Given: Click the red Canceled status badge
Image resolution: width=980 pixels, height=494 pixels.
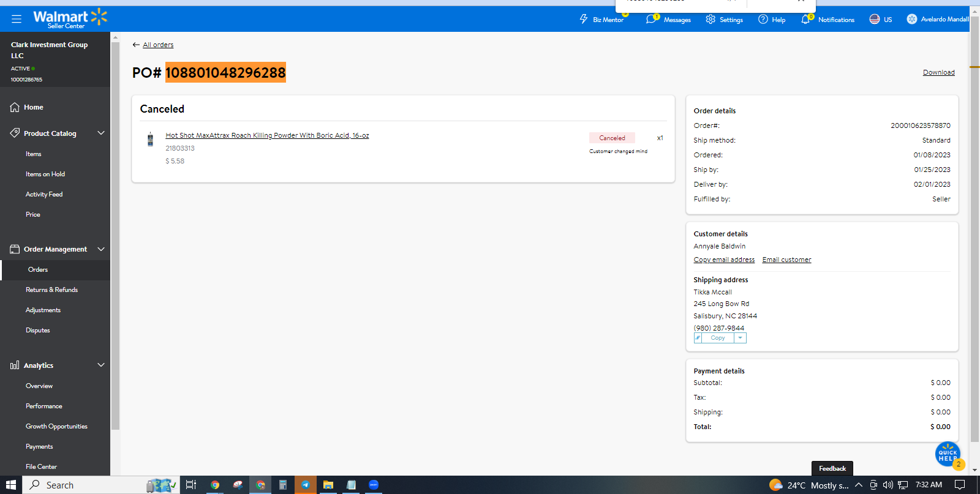Looking at the screenshot, I should pos(612,138).
